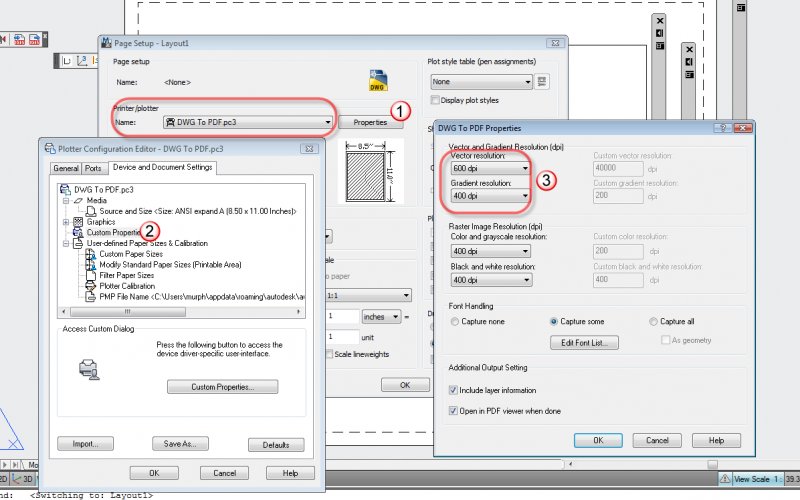Toggle Scale lineweights checkbox

coord(329,354)
